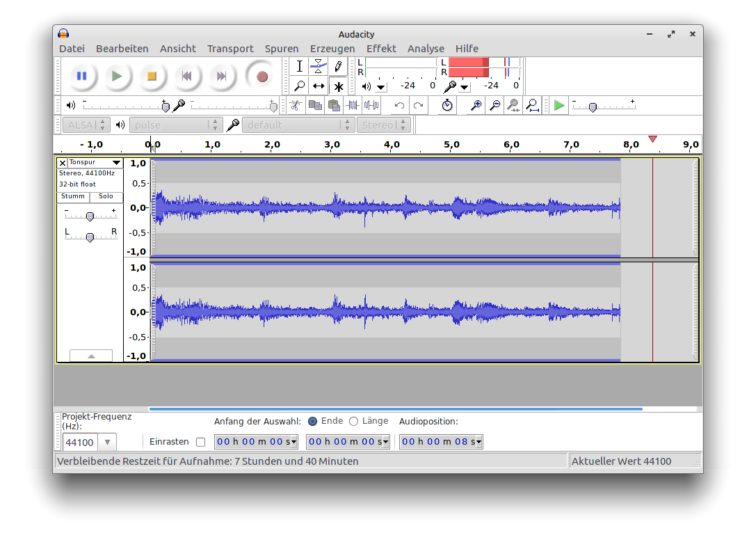Viewport: 756px width, 533px height.
Task: Click Play-at-speed green arrow
Action: click(558, 105)
